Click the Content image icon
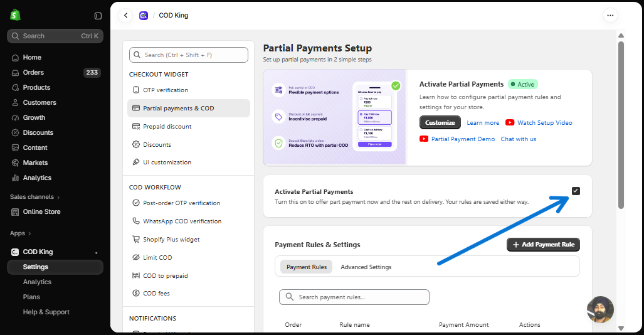 (15, 147)
